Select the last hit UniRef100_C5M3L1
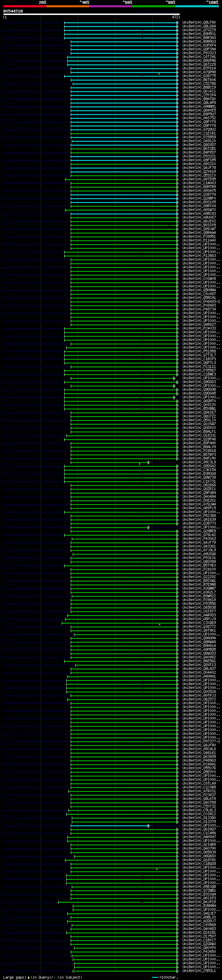This screenshot has height=980, width=222. (199, 971)
